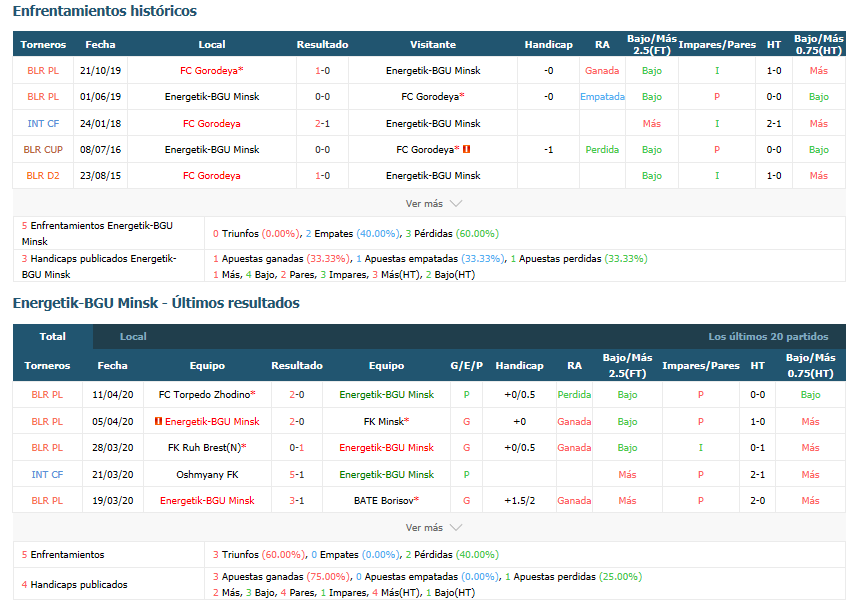Open FC Gorodeya team link in 21/10/19 row
The width and height of the screenshot is (852, 602).
click(211, 71)
